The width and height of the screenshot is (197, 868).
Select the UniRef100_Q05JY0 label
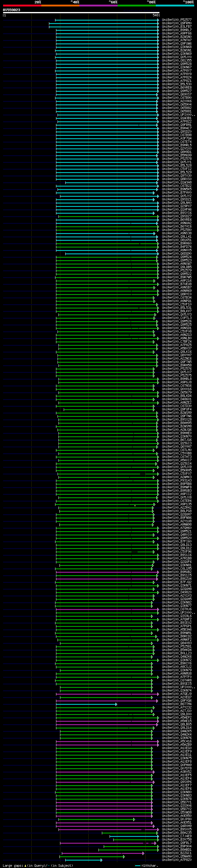176,57
